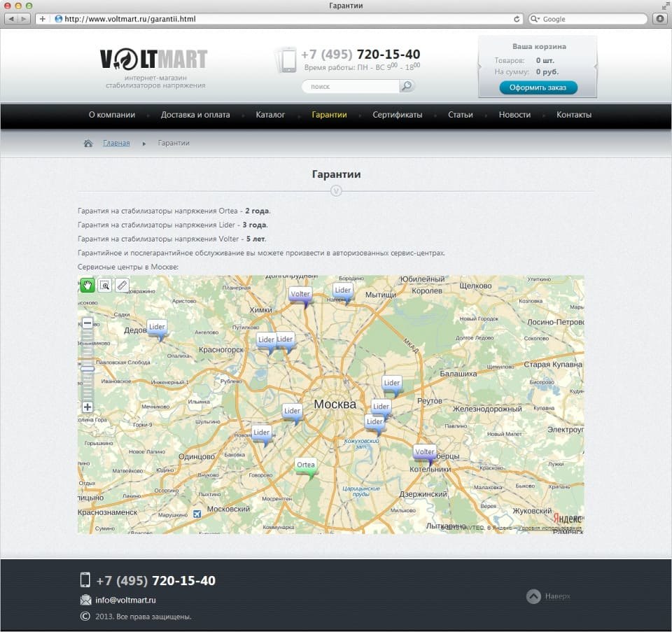This screenshot has width=672, height=632.
Task: Open the Volter marker near Котельники
Action: [425, 454]
